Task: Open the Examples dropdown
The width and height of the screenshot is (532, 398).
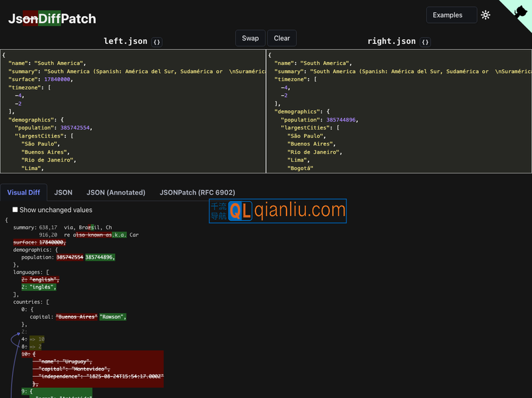Action: coord(452,15)
